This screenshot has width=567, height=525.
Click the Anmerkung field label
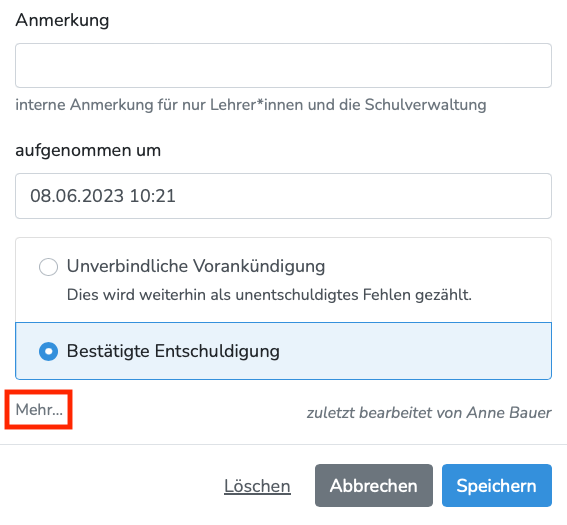click(62, 20)
